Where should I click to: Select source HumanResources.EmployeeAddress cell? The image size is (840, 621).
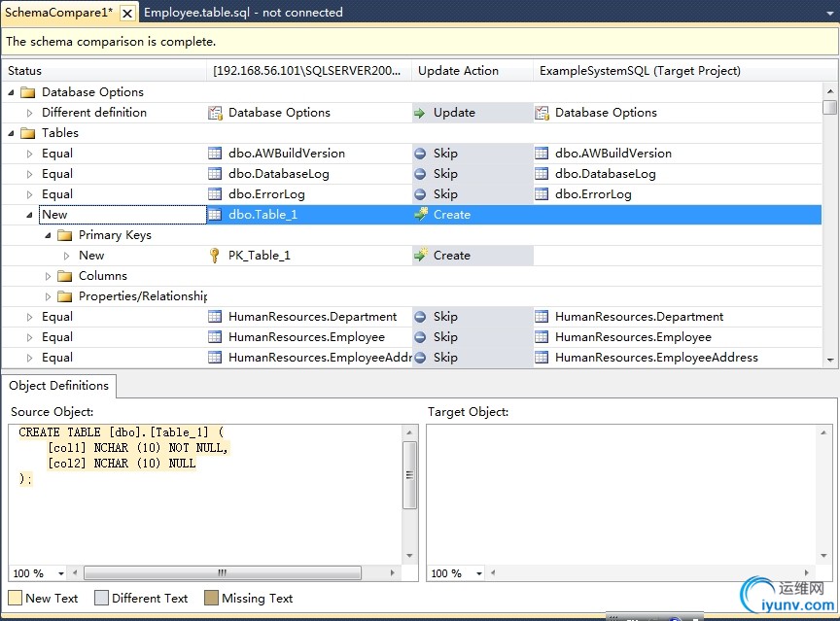(309, 358)
